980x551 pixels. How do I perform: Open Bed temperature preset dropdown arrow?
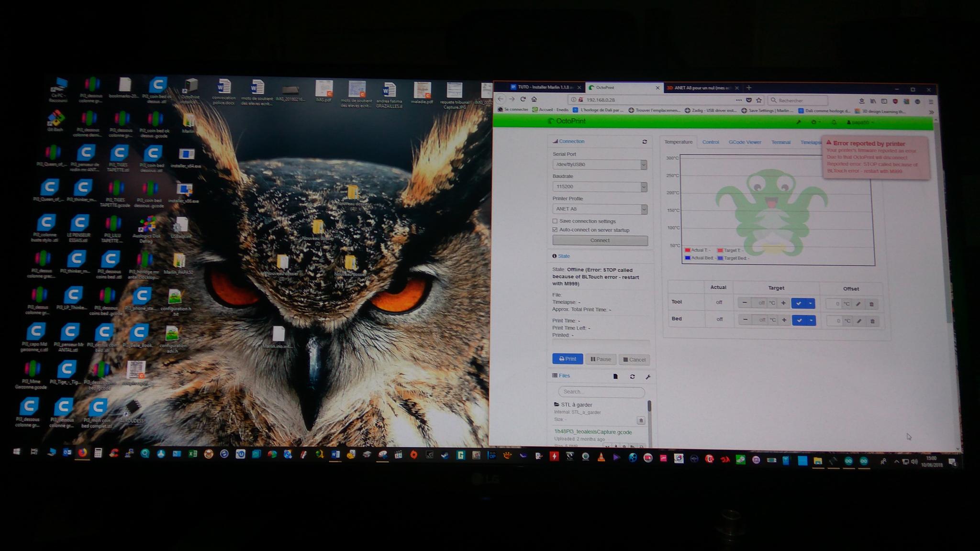pyautogui.click(x=811, y=320)
